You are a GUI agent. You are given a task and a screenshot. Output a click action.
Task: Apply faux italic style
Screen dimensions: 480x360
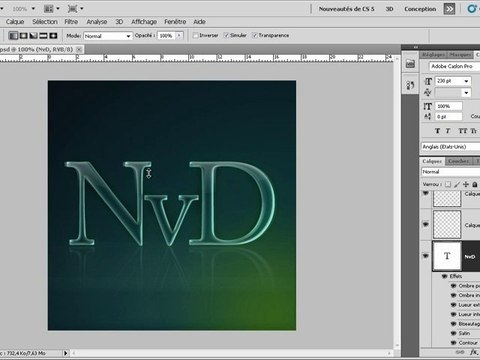click(x=448, y=131)
